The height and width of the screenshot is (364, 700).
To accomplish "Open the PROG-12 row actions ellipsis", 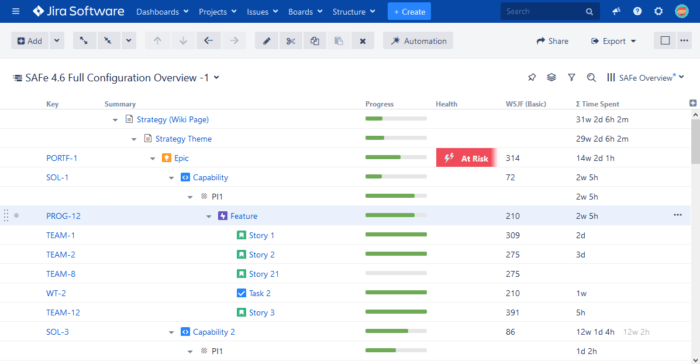I will (x=678, y=215).
